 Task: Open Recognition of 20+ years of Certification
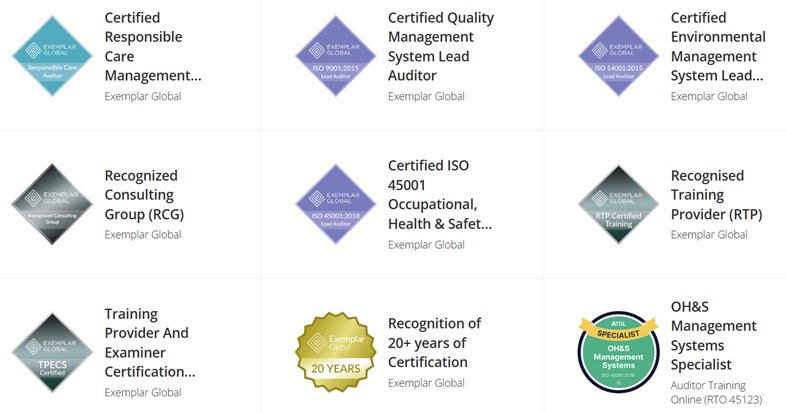pos(434,343)
